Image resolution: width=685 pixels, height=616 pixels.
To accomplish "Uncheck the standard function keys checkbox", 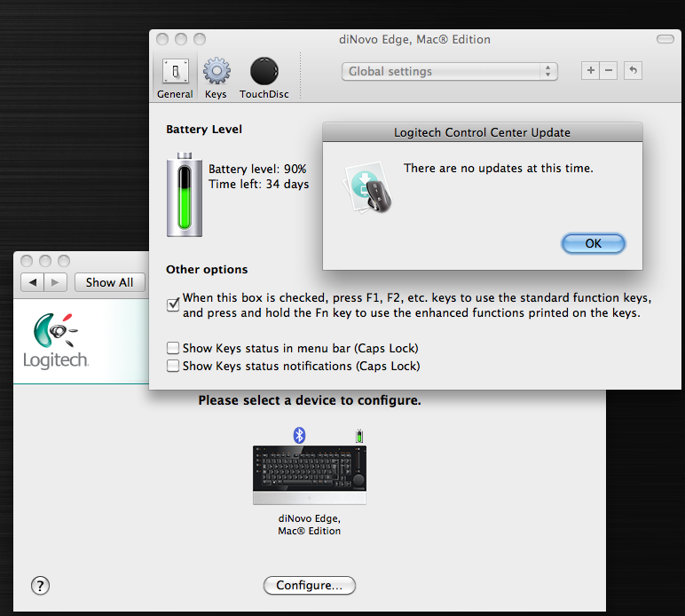I will tap(173, 304).
